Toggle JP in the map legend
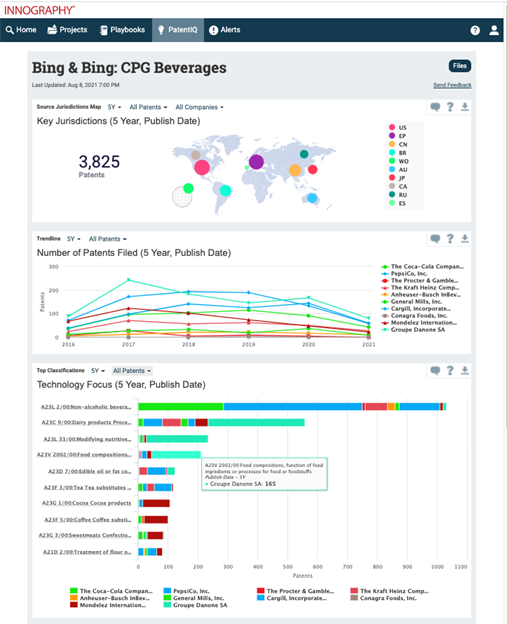 click(397, 178)
